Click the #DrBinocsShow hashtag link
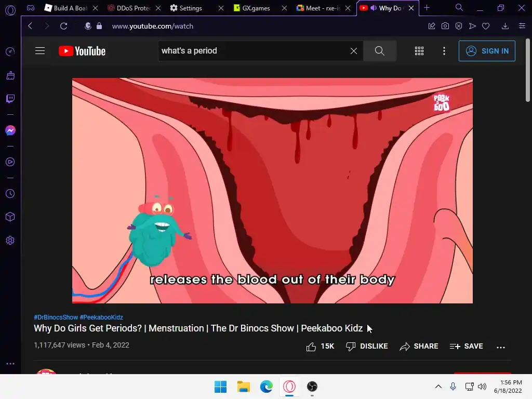This screenshot has width=532, height=399. click(56, 317)
